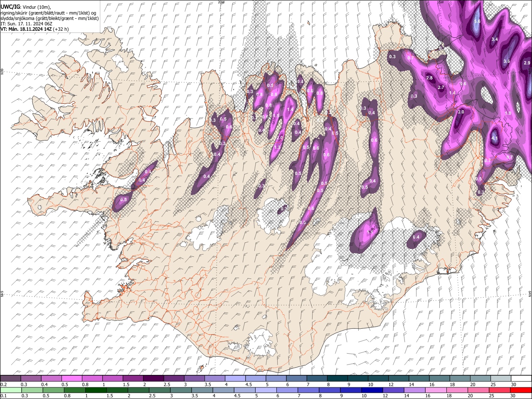532x399 pixels.
Task: Click the light lavender 4–4.5 swatch in purple scale
Action: (235, 378)
